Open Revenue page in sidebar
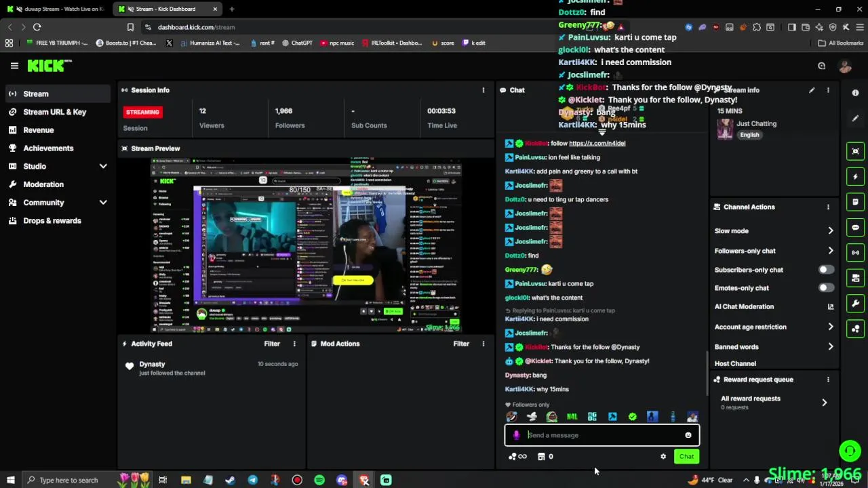The width and height of the screenshot is (868, 488). (57, 130)
